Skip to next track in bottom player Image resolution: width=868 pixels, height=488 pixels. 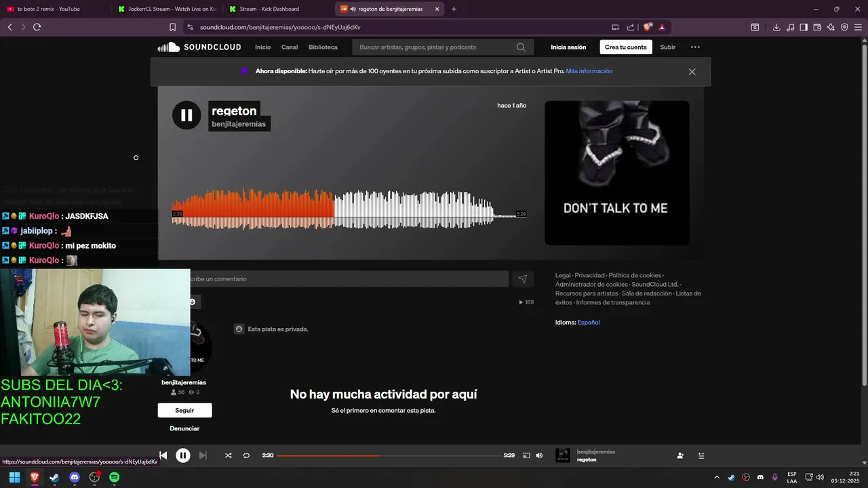pos(203,455)
